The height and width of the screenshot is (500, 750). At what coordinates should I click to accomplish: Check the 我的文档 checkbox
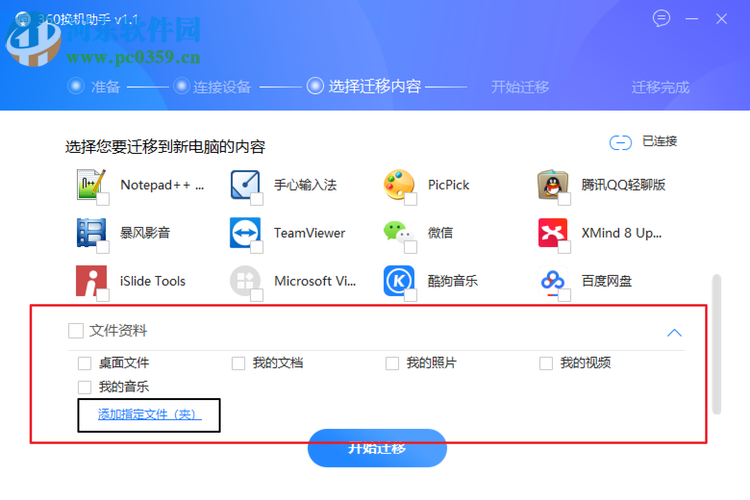[238, 363]
